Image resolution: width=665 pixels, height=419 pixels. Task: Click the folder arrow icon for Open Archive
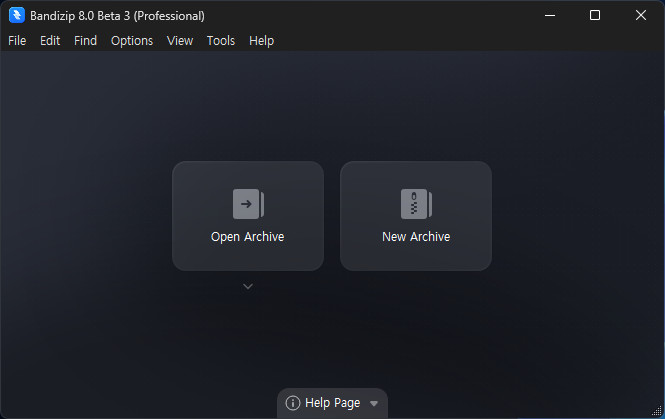[248, 204]
